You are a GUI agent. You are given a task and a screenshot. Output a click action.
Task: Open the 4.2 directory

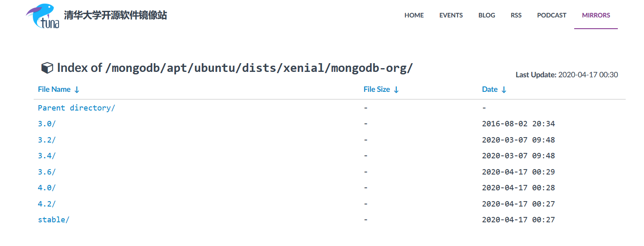(x=46, y=204)
